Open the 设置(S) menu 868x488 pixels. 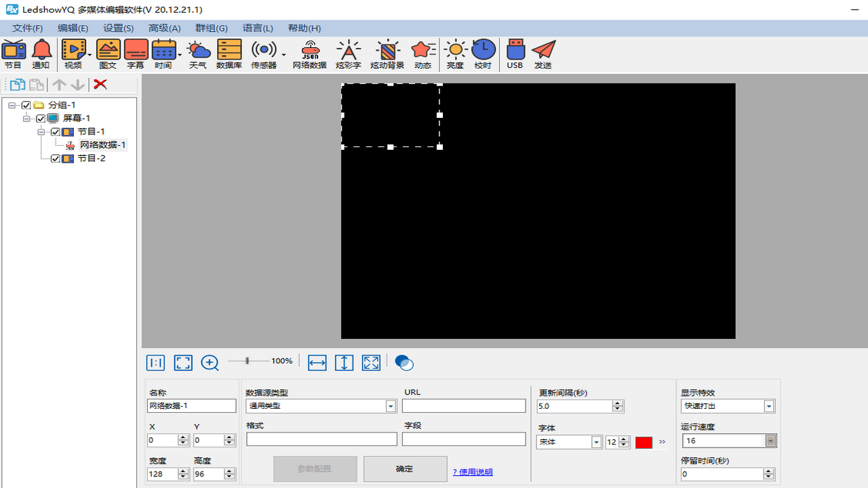click(x=118, y=28)
